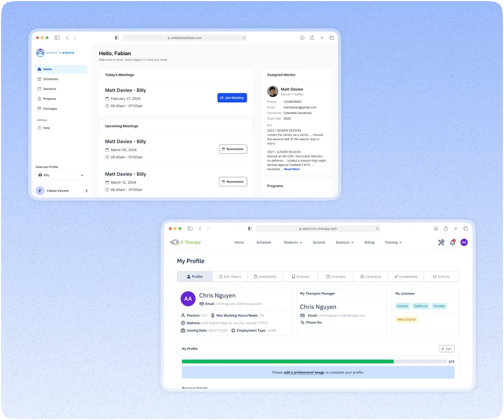Open downloads in athletetoathlete.com browser window
The image size is (504, 420).
click(x=302, y=38)
